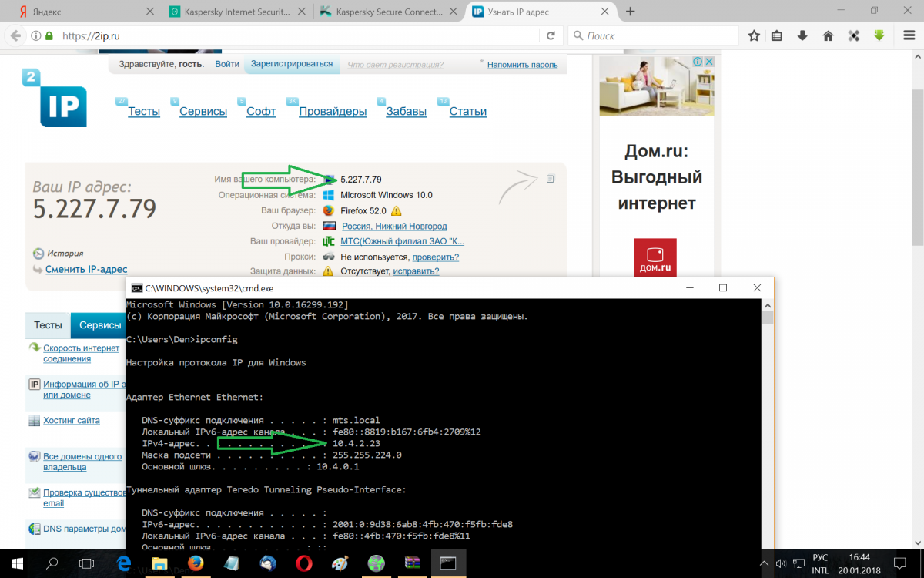Show site information icon in the address bar
This screenshot has width=924, height=578.
[x=35, y=35]
